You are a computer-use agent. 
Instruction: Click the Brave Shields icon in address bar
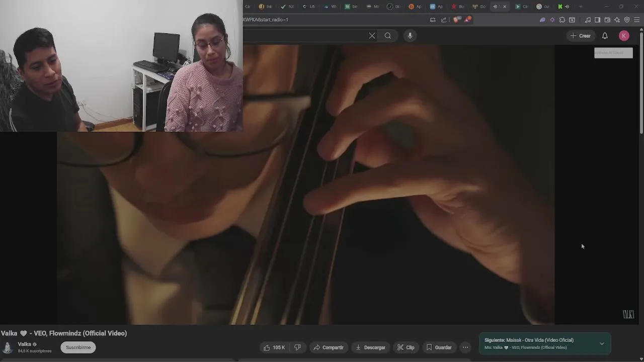pos(456,20)
